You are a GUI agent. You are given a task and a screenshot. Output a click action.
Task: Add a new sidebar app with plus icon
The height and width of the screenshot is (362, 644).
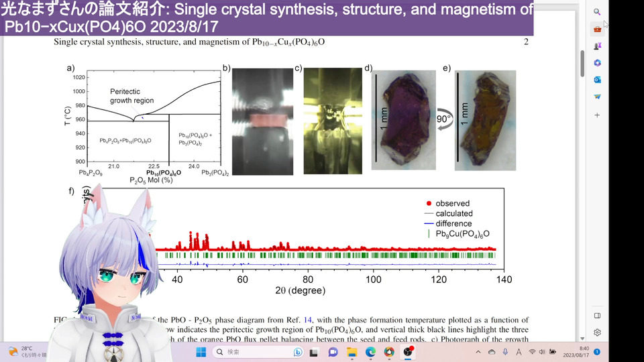[x=597, y=115]
